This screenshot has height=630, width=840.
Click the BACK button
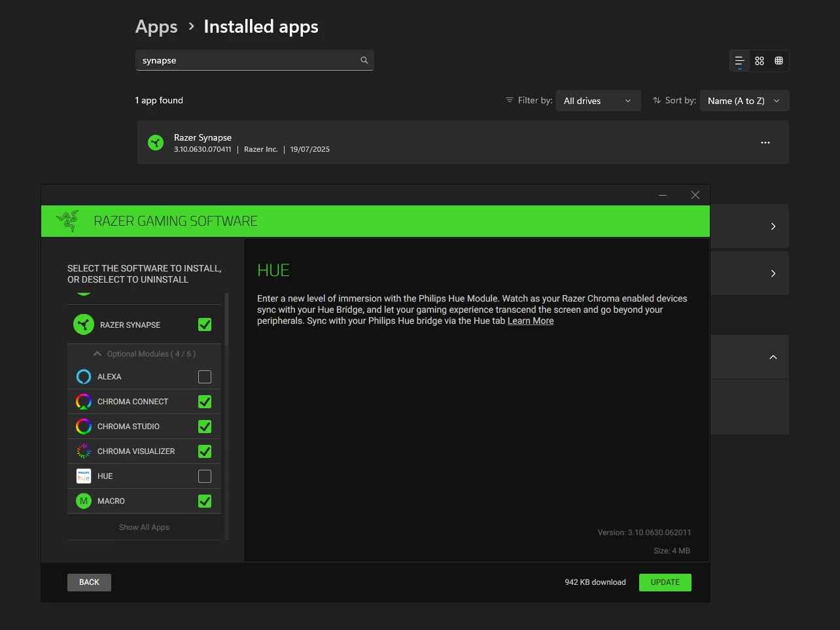pyautogui.click(x=89, y=582)
